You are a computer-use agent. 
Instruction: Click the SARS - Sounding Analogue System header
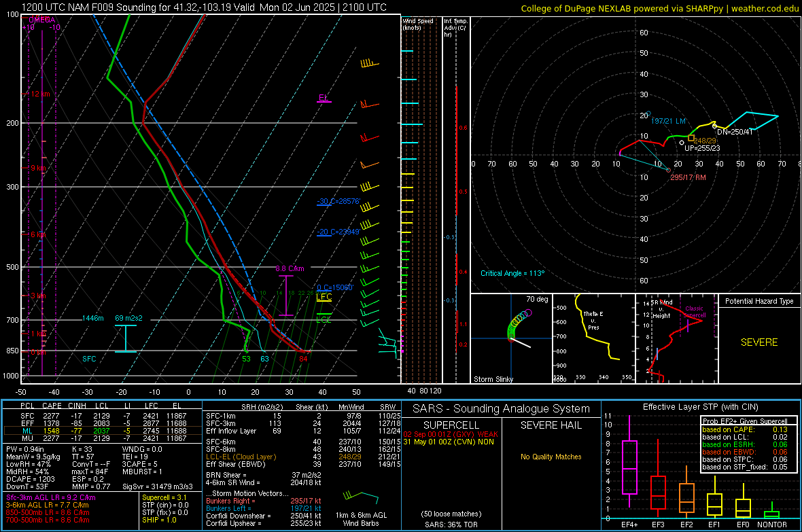501,409
